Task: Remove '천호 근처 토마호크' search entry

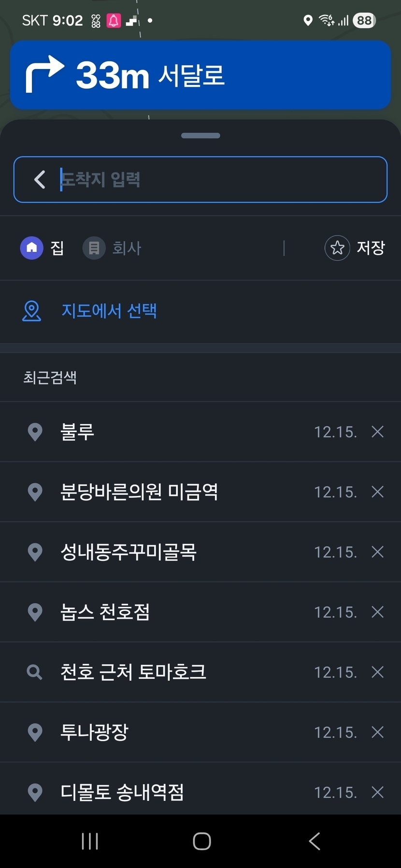Action: point(377,672)
